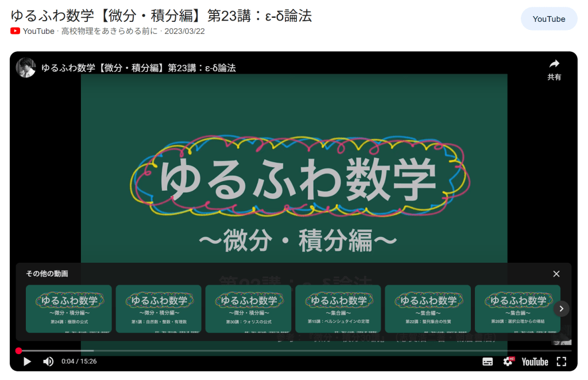Open the video on YouTube via logo

535,362
